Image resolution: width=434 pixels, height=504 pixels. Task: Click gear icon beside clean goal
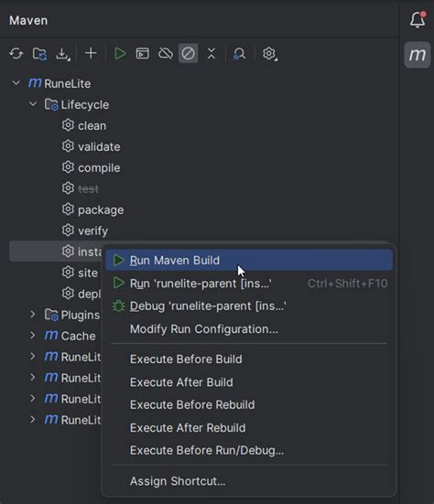68,125
